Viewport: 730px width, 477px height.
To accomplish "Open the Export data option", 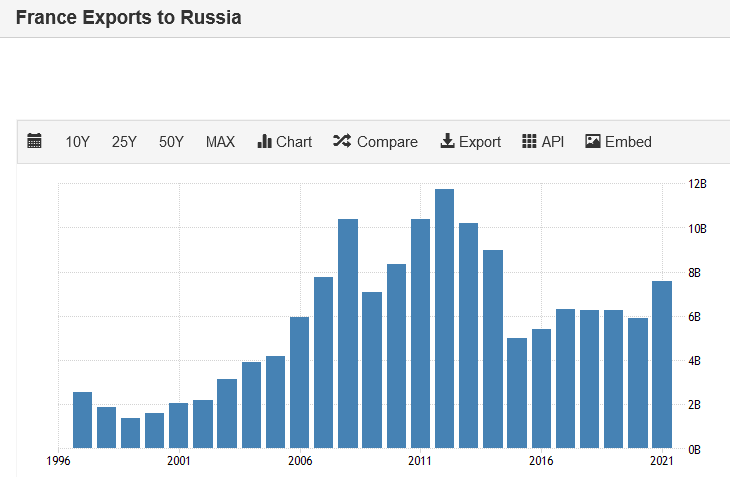I will 470,141.
